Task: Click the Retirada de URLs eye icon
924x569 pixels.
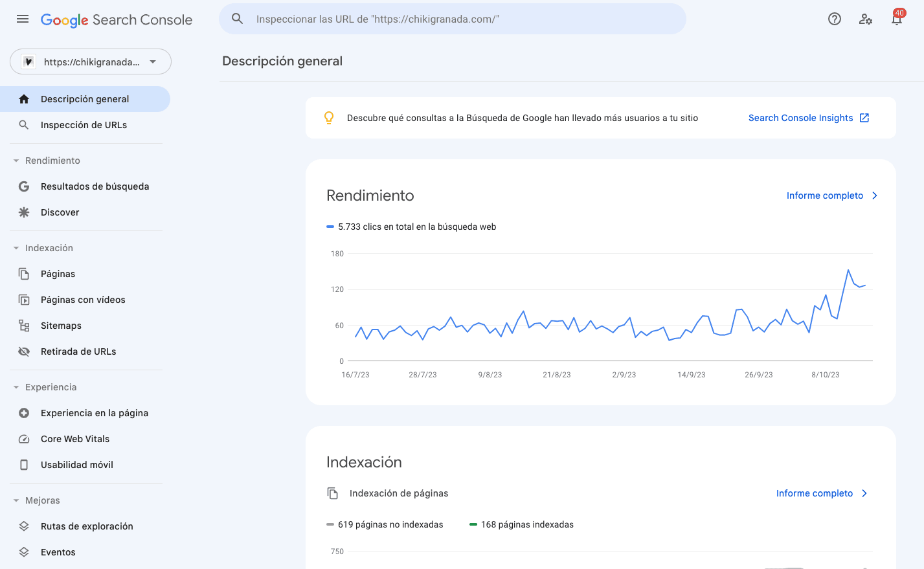Action: [x=24, y=351]
